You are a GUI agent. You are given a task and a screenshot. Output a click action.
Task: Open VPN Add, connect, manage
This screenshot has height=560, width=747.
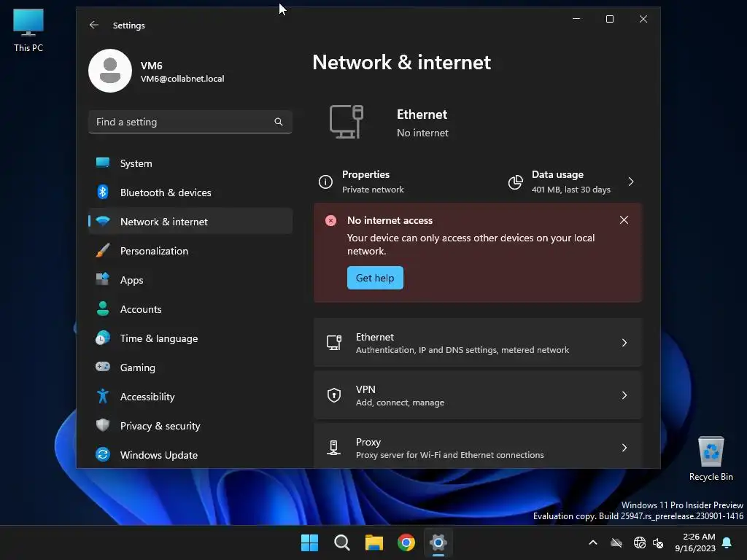click(x=478, y=395)
